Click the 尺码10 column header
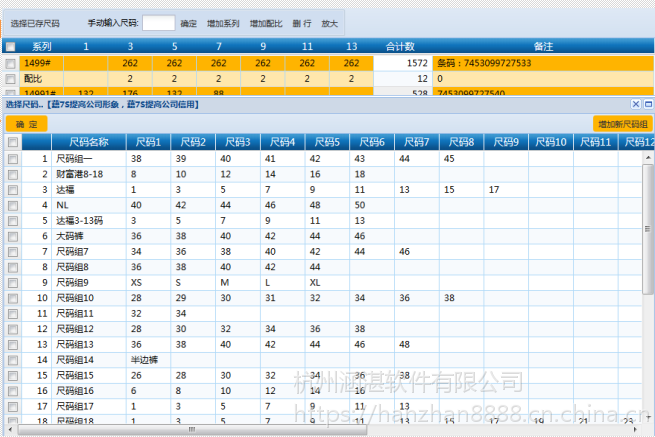The image size is (655, 437). click(x=551, y=142)
